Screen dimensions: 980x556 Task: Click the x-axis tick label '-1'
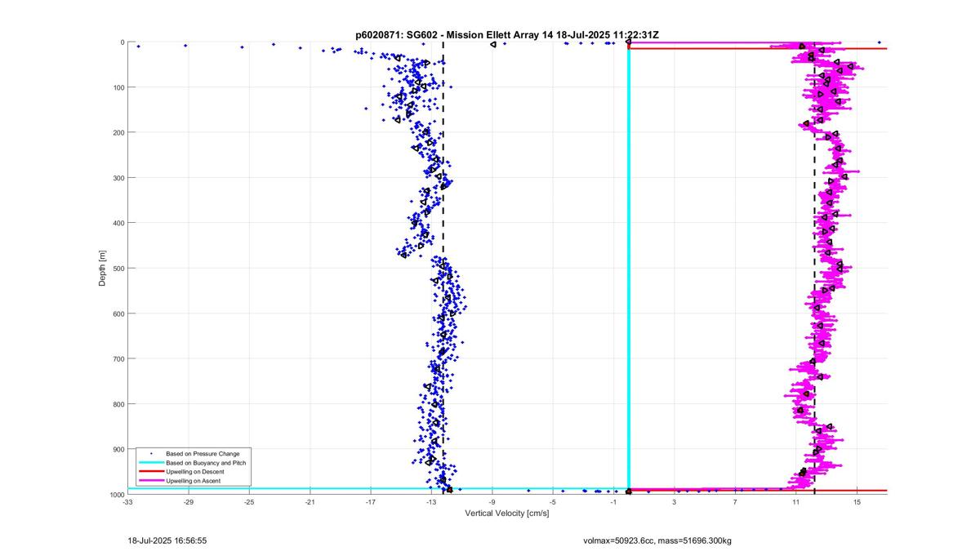coord(613,503)
